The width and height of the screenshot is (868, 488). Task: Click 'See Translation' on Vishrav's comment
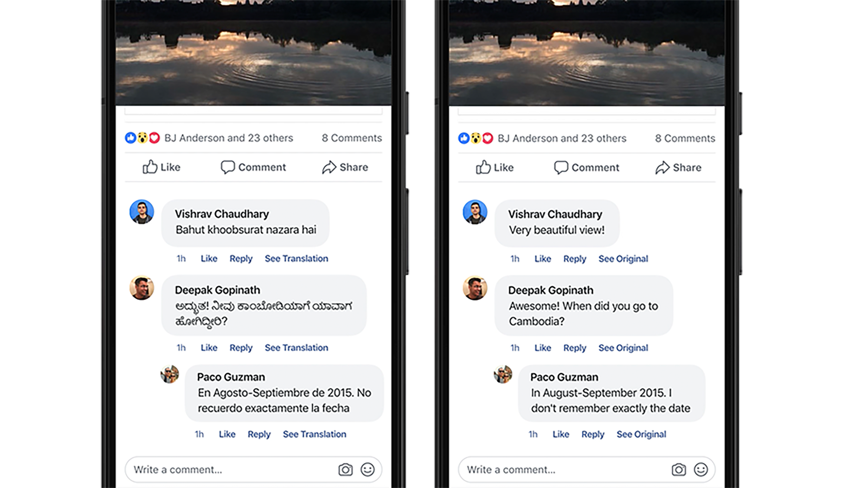coord(296,259)
